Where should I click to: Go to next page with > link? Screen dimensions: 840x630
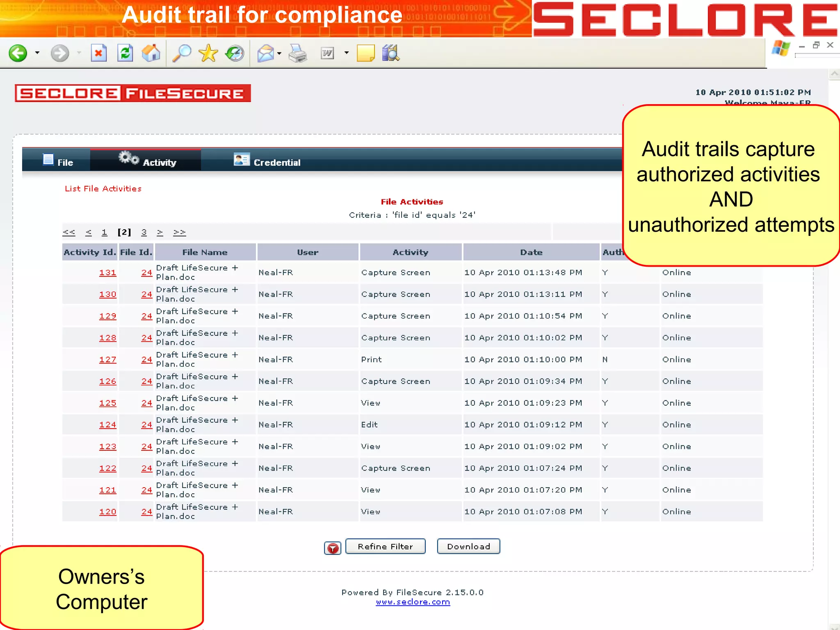coord(160,232)
